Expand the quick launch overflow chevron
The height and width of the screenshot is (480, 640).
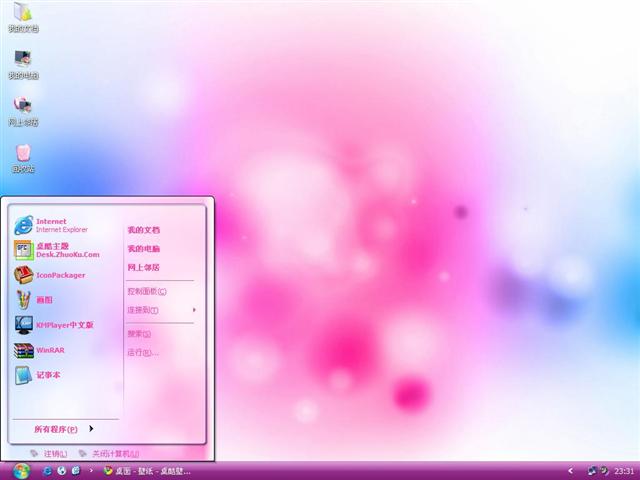pyautogui.click(x=91, y=471)
